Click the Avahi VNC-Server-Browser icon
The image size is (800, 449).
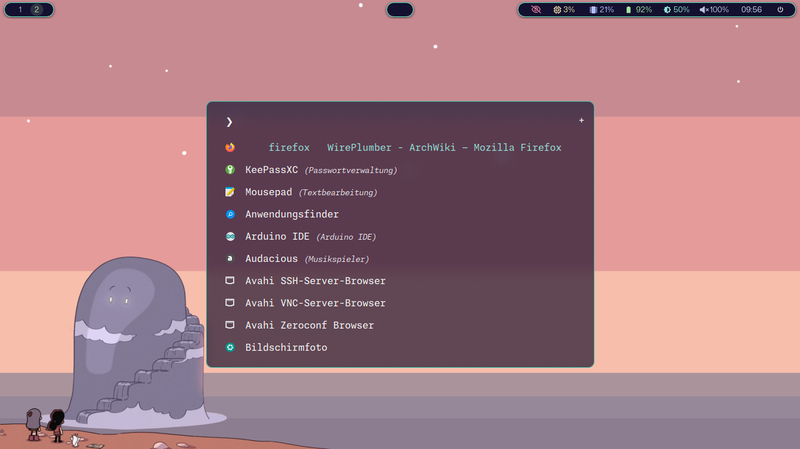click(x=230, y=303)
